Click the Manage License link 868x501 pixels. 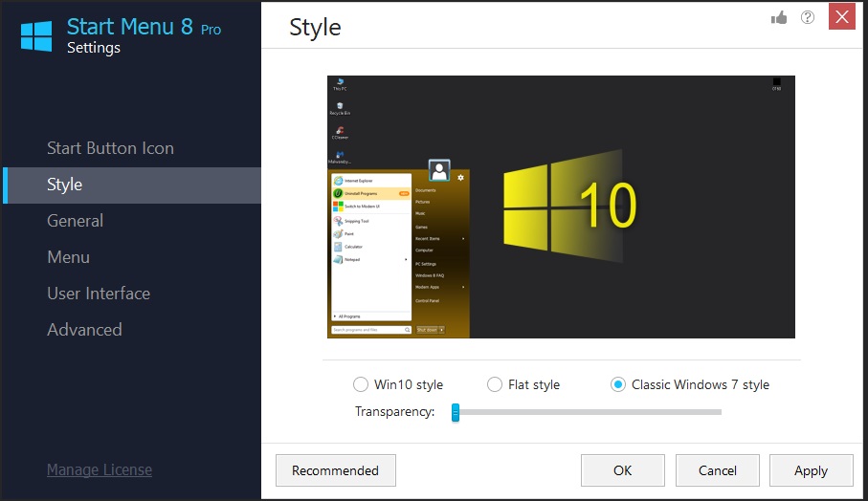click(100, 469)
